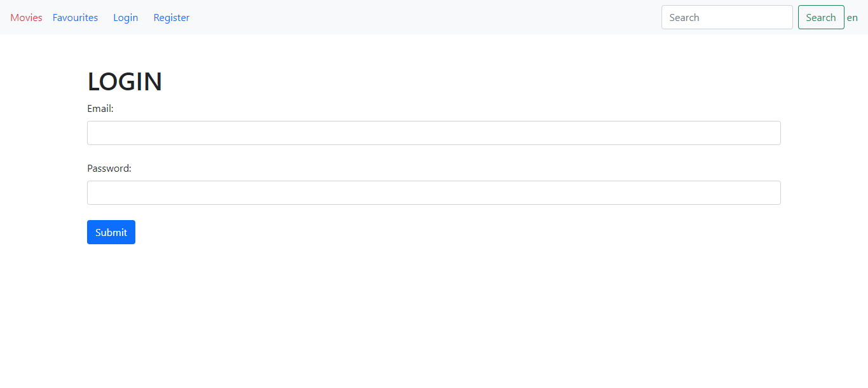The width and height of the screenshot is (868, 388).
Task: Open the account registration link
Action: pyautogui.click(x=171, y=17)
